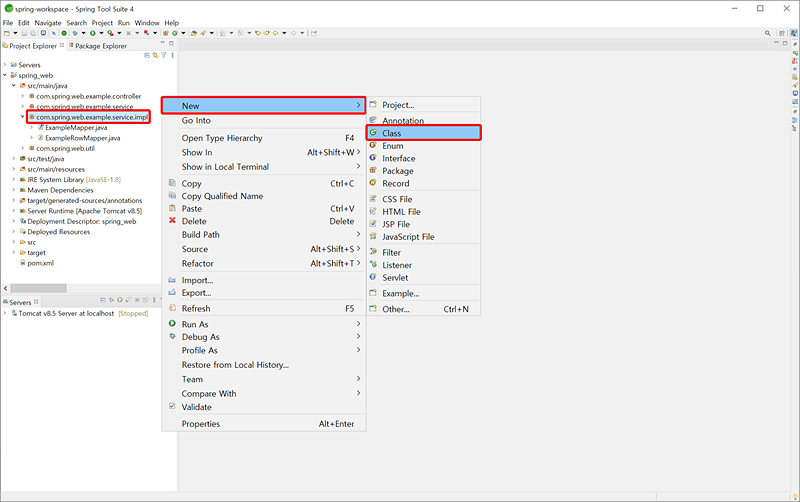Click the red X Delete icon in context menu
Viewport: 800px width, 502px height.
pyautogui.click(x=172, y=220)
